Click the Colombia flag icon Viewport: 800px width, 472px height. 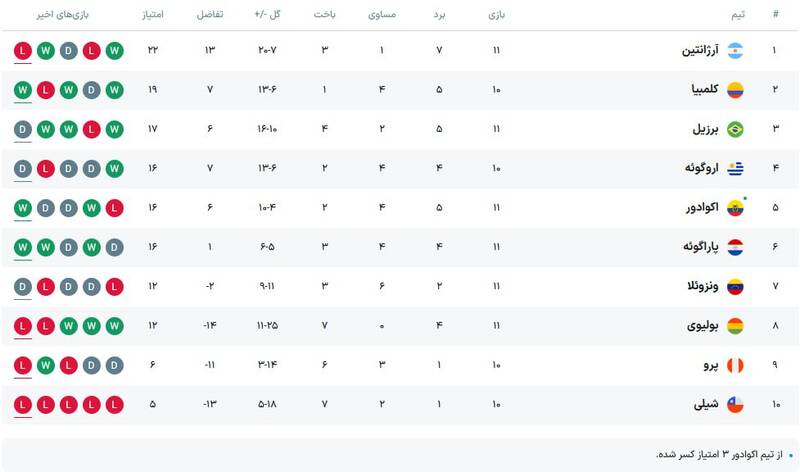coord(735,90)
